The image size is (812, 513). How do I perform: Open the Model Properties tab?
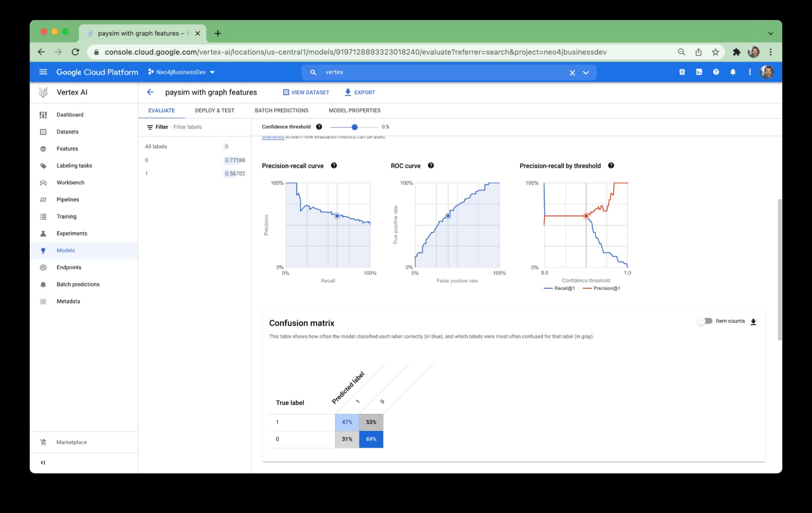coord(354,110)
